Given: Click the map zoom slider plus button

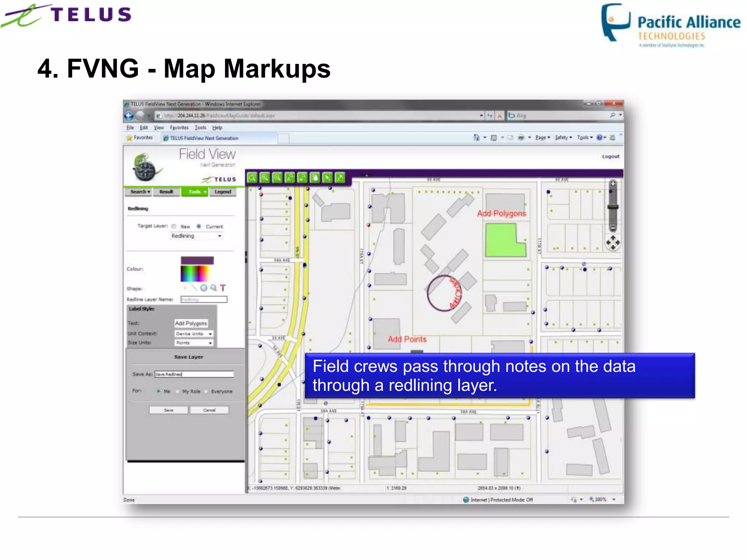Looking at the screenshot, I should coord(613,184).
